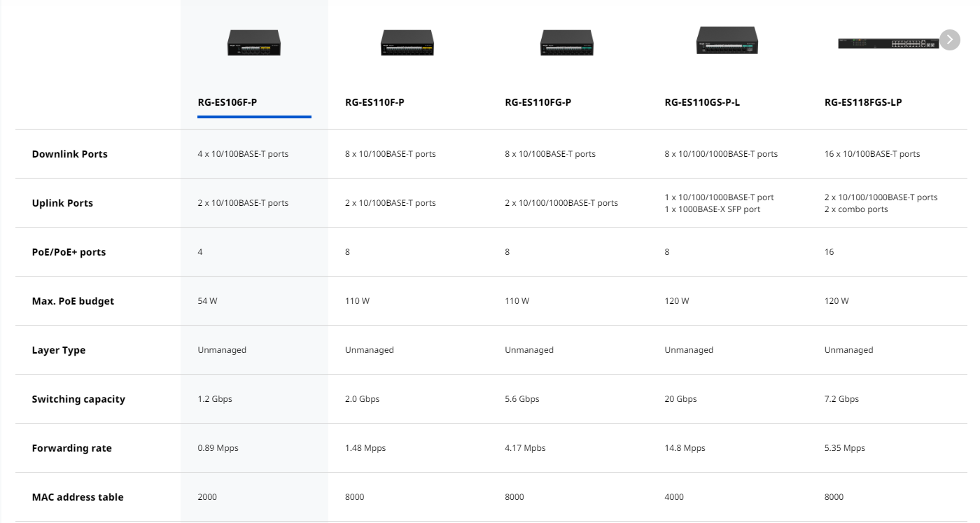980x523 pixels.
Task: Click the Switching capacity row label
Action: tap(78, 399)
